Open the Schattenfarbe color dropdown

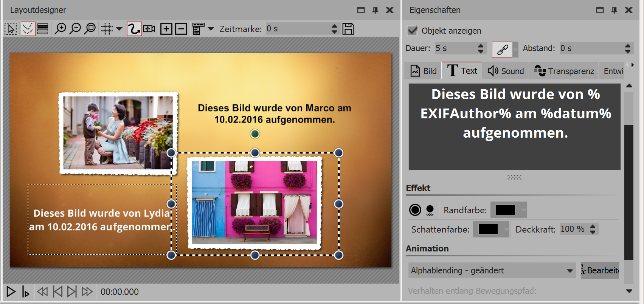tap(506, 229)
